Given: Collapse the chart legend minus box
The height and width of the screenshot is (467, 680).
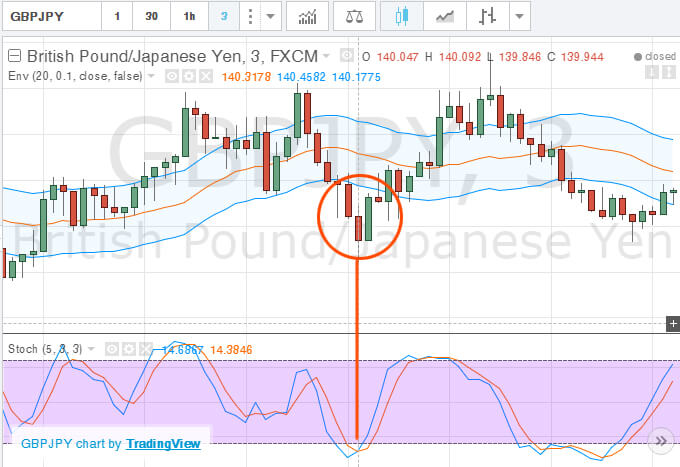Looking at the screenshot, I should pos(15,56).
